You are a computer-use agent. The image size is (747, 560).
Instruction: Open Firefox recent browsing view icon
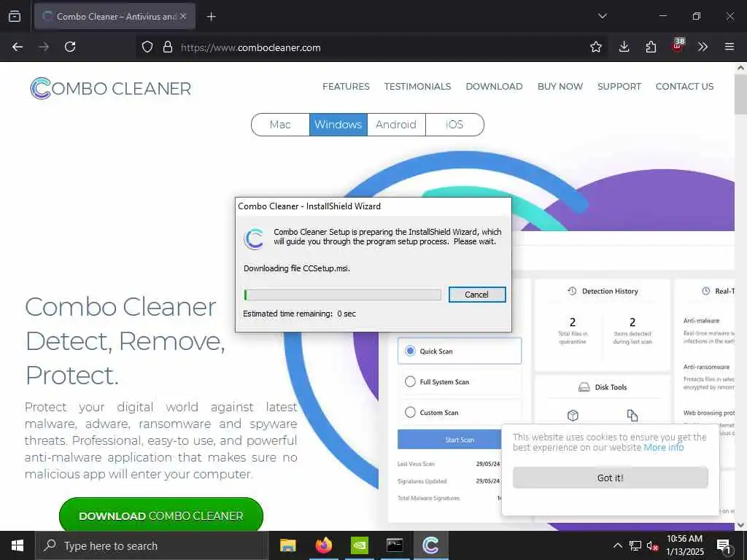pyautogui.click(x=15, y=16)
